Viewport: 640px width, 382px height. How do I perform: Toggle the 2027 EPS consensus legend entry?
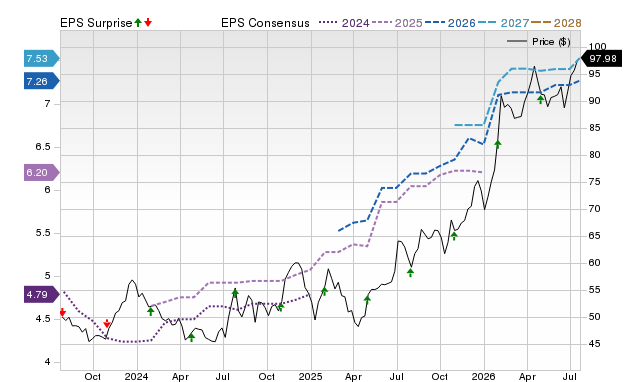(x=503, y=23)
